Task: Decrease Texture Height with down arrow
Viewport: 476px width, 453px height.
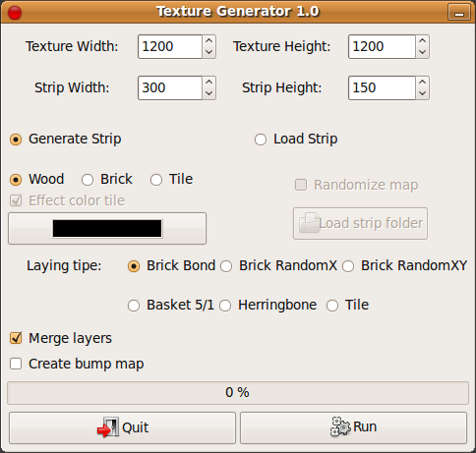Action: pos(423,52)
